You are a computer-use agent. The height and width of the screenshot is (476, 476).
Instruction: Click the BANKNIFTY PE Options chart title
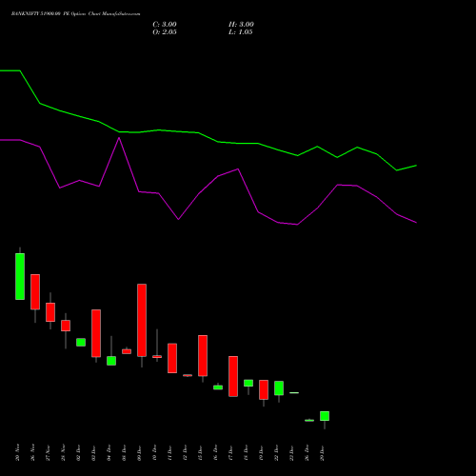[75, 13]
